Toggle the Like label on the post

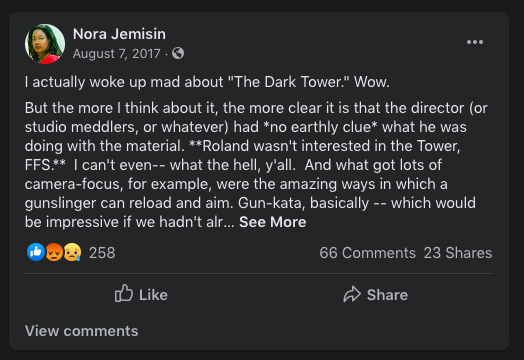153,295
